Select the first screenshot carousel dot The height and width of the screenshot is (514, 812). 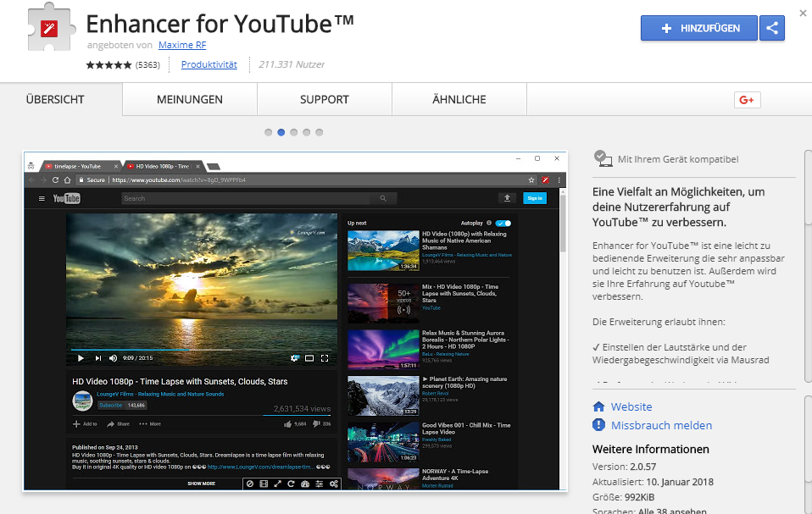point(269,132)
